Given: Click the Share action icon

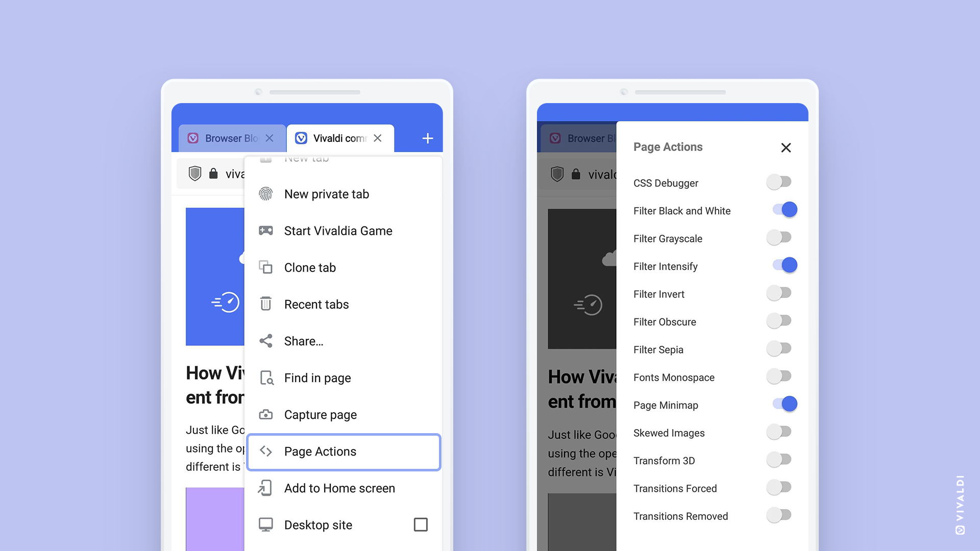Looking at the screenshot, I should pos(266,341).
